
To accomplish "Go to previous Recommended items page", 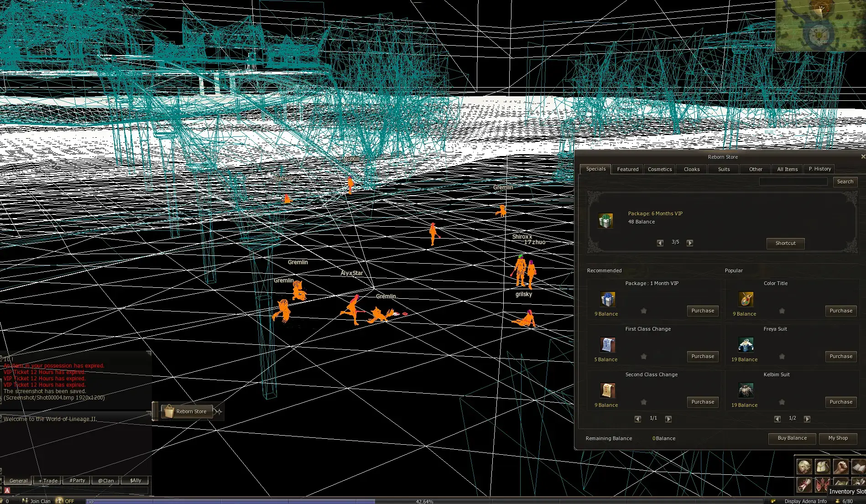I will coord(638,419).
